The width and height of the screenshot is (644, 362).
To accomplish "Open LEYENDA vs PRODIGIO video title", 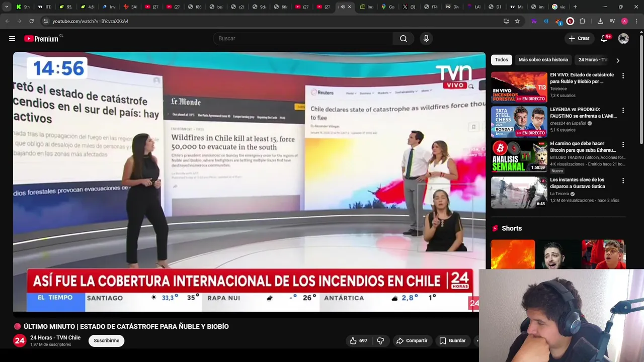I will point(583,113).
